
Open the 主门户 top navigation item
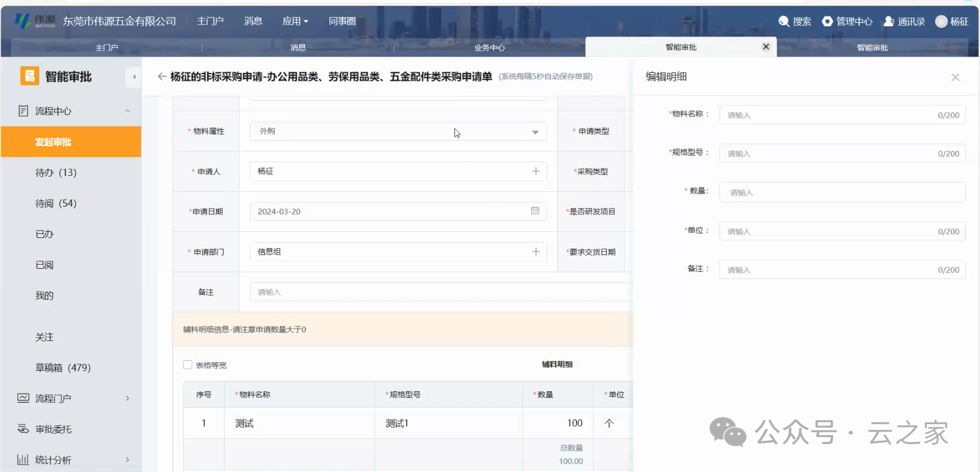210,21
